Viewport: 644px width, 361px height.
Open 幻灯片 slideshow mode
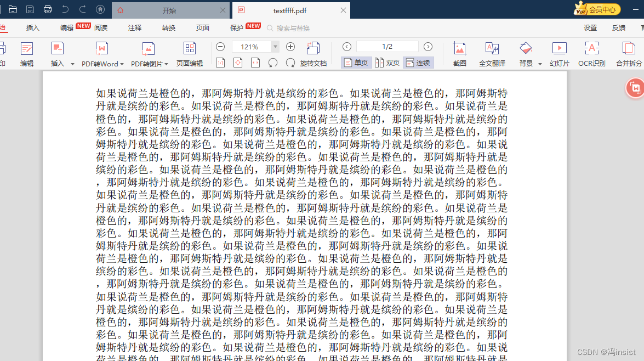coord(560,53)
